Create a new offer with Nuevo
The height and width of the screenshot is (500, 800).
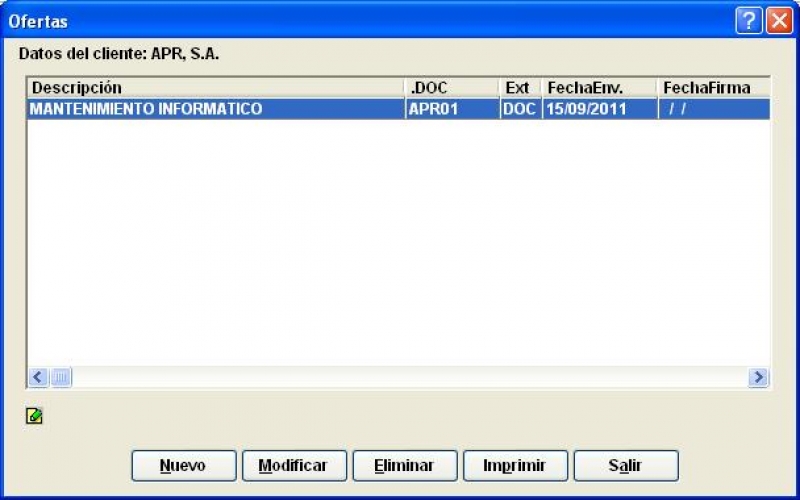(x=184, y=465)
